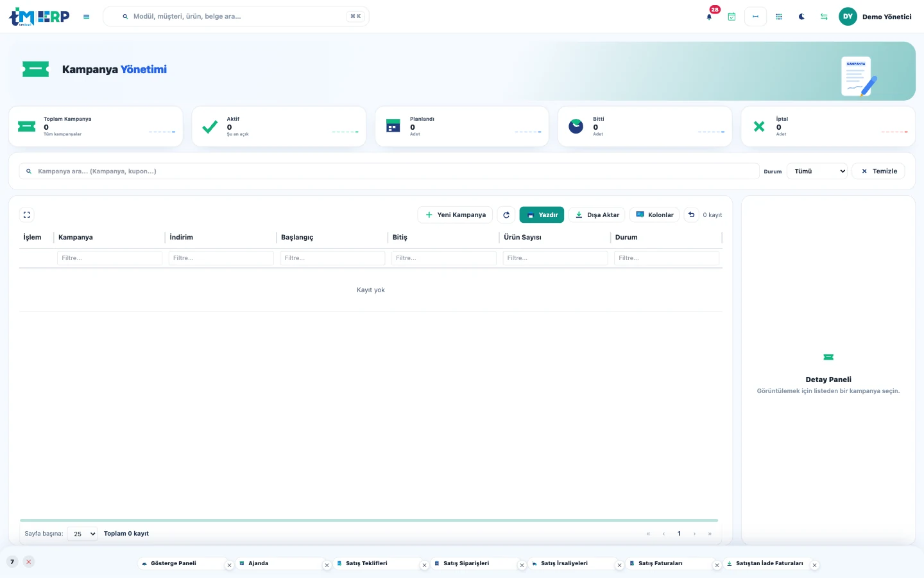The width and height of the screenshot is (924, 578).
Task: Click the reset undo icon beside record count
Action: tap(692, 215)
